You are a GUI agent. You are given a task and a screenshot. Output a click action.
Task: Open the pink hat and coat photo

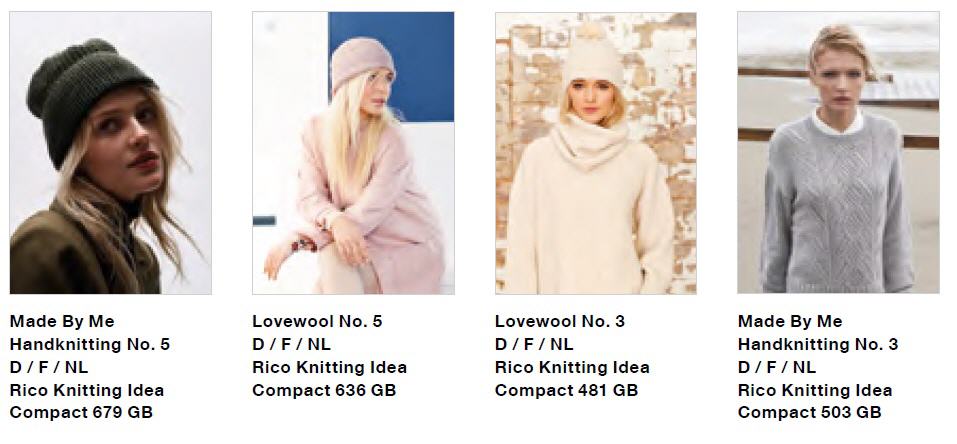click(353, 153)
